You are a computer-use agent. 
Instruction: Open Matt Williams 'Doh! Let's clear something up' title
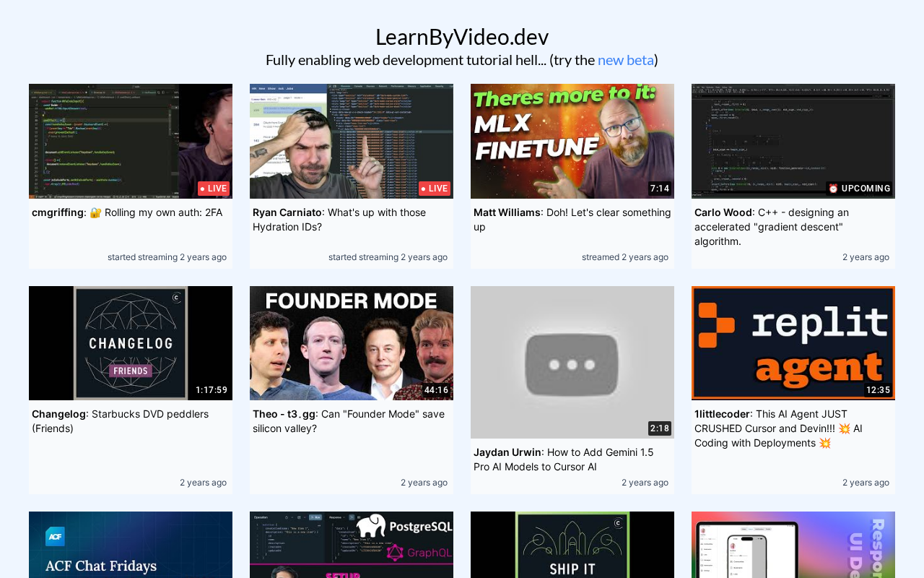(x=572, y=220)
